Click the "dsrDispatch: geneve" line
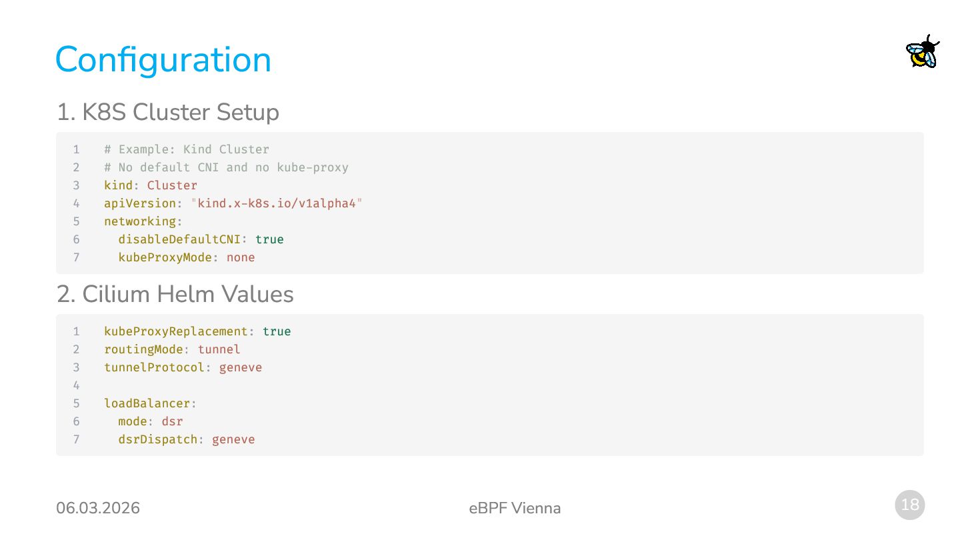This screenshot has height=552, width=980. click(x=187, y=439)
